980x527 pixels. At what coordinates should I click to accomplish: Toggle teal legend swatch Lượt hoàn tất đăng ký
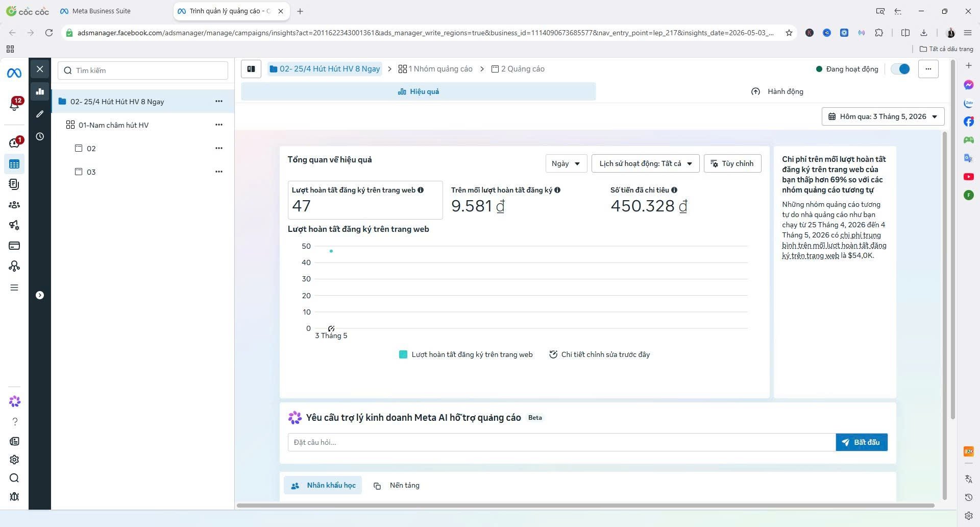point(403,354)
